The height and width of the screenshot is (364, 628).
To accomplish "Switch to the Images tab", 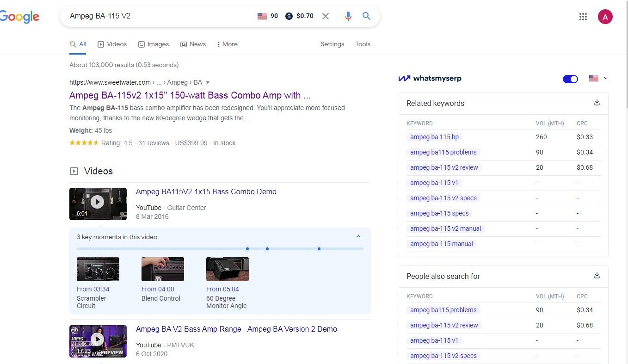I will [154, 44].
